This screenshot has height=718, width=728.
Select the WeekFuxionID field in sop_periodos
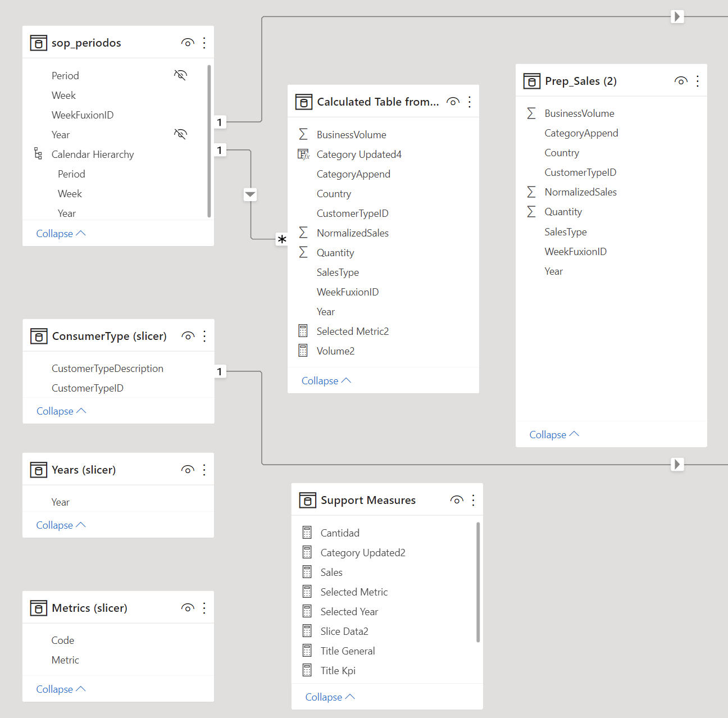tap(83, 115)
